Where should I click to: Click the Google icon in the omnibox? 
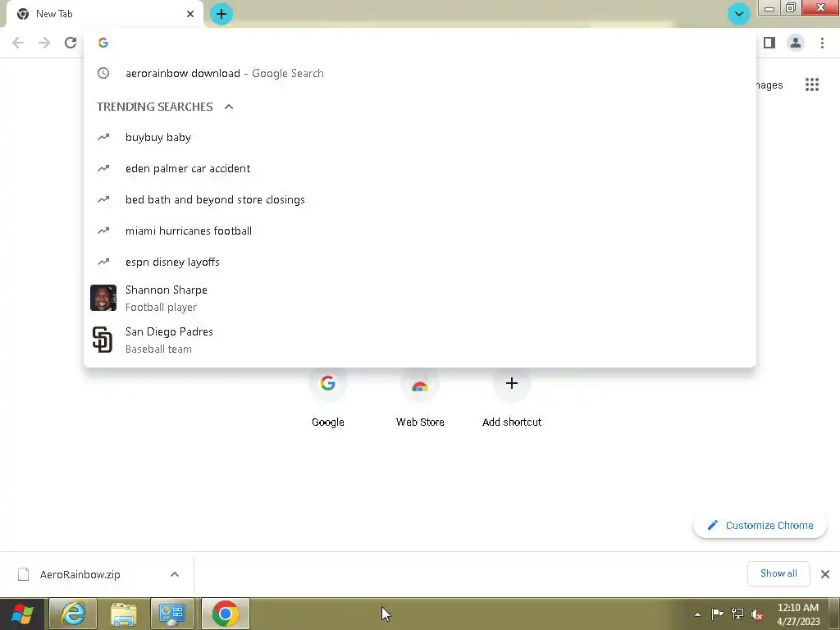coord(103,43)
